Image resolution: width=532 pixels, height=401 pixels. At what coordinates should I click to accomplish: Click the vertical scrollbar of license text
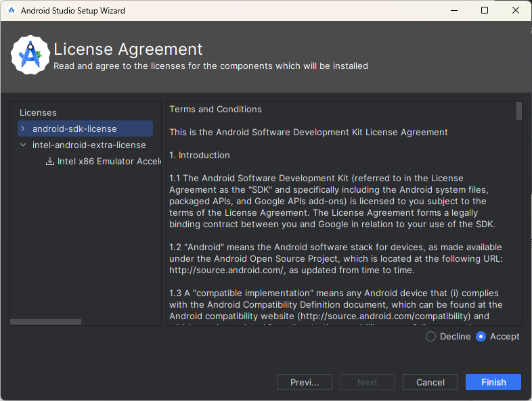click(519, 111)
